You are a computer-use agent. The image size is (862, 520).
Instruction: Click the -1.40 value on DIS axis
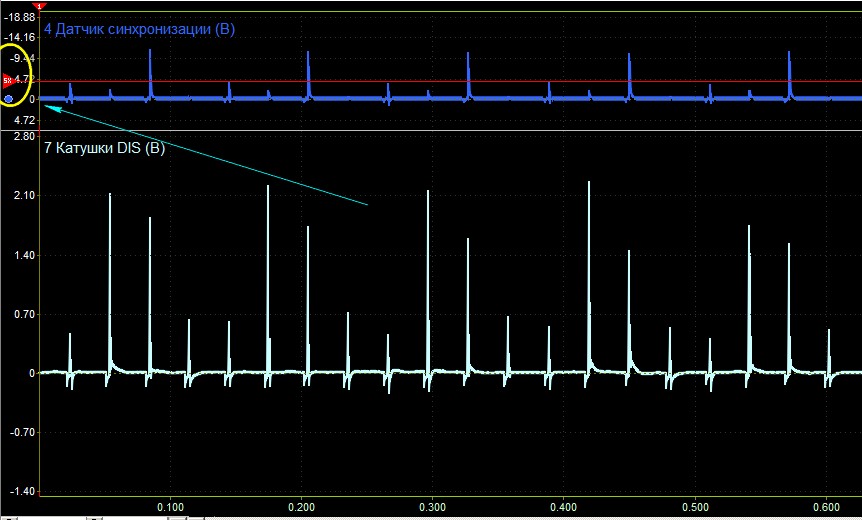[21, 491]
